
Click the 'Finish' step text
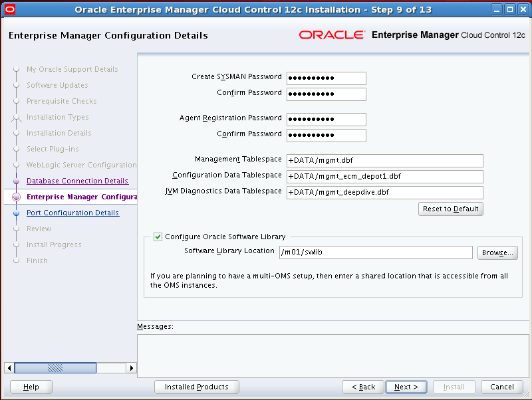[x=37, y=260]
